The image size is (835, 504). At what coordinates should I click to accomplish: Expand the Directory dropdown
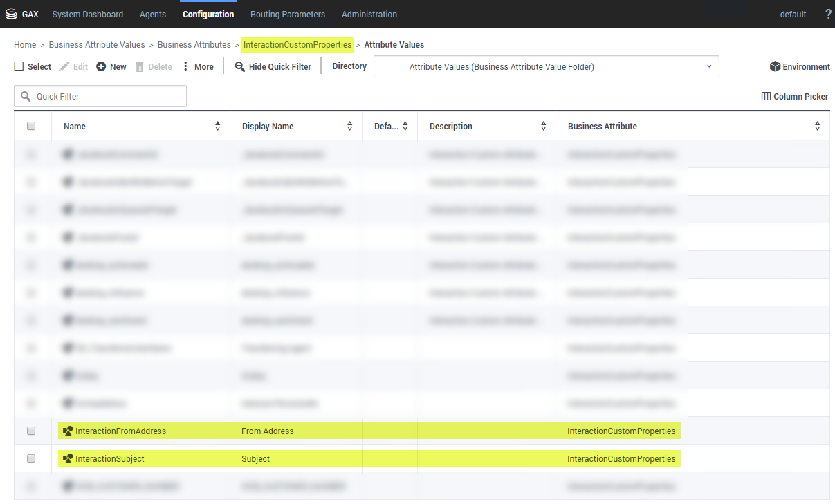pyautogui.click(x=709, y=66)
